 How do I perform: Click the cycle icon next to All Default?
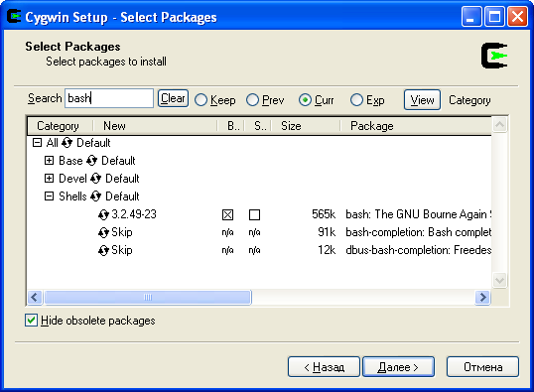(x=67, y=143)
